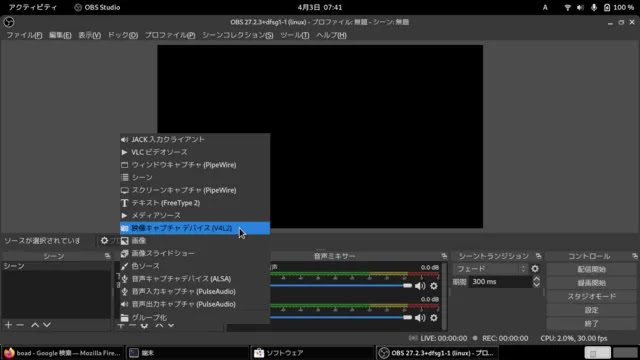Open the シーンコレクション menu
640x360 pixels.
238,35
